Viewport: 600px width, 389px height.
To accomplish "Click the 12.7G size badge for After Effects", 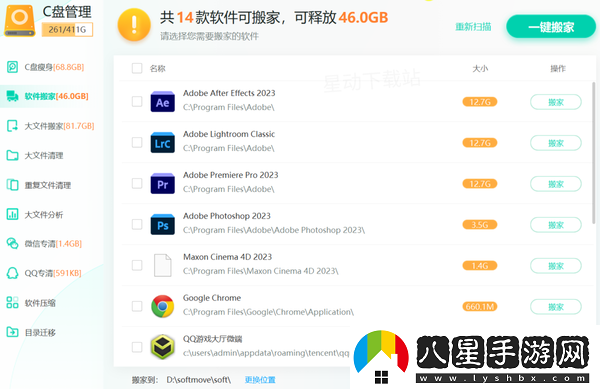I will [480, 102].
